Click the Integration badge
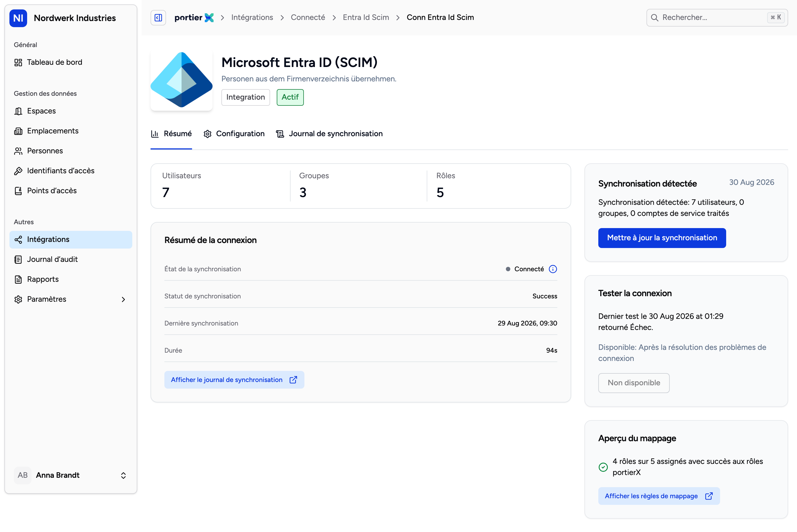Viewport: 797px width, 532px height. 245,97
